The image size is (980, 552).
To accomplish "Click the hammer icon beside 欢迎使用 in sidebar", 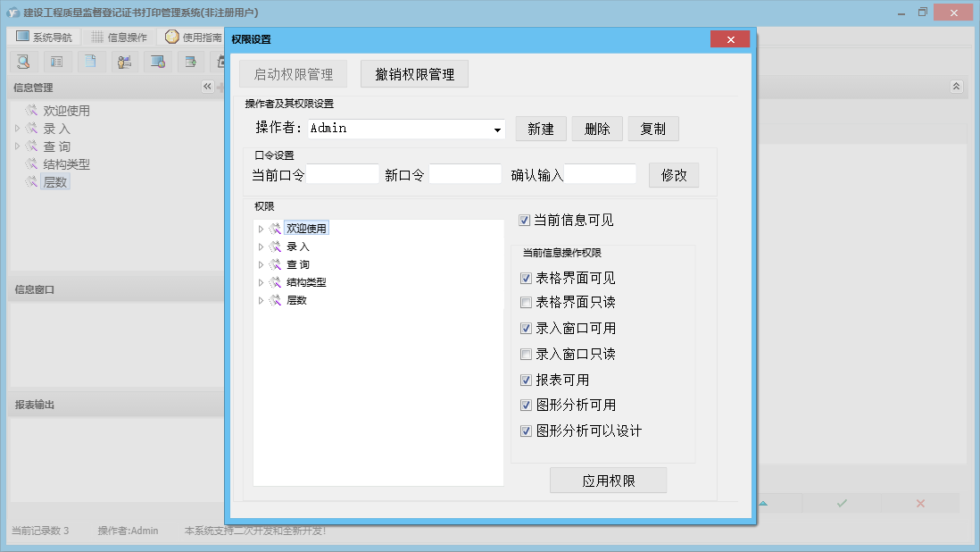I will [x=31, y=111].
